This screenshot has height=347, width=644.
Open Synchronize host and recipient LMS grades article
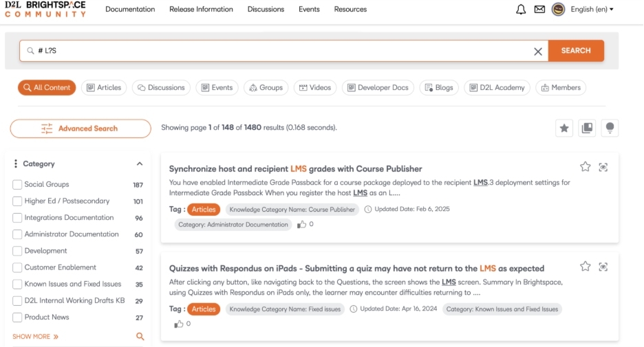click(x=295, y=168)
